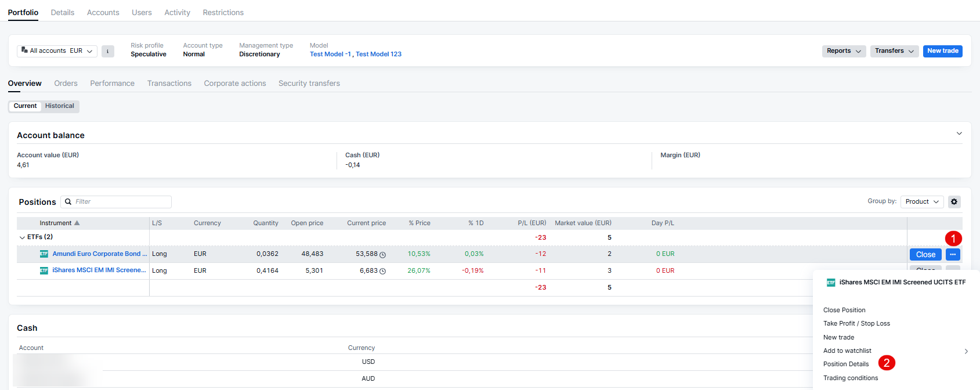Switch to the Performance tab
This screenshot has height=390, width=980.
(112, 84)
